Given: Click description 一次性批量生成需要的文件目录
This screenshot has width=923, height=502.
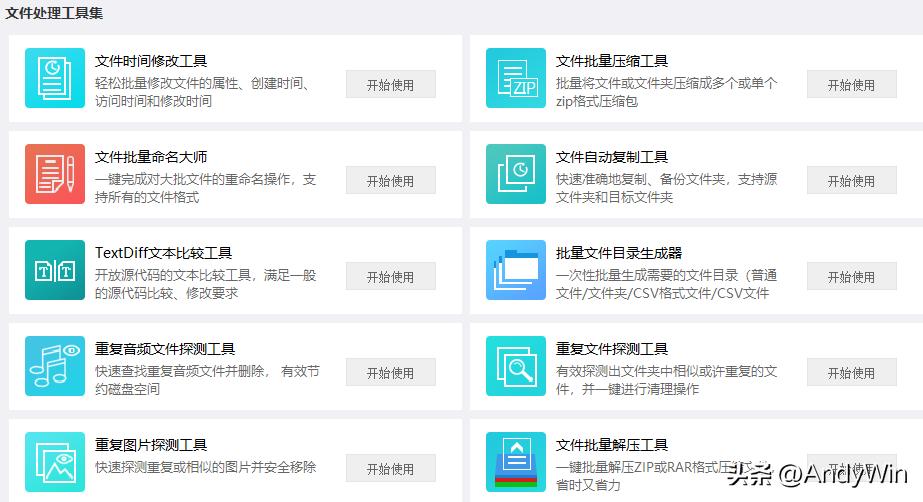Looking at the screenshot, I should coord(647,275).
